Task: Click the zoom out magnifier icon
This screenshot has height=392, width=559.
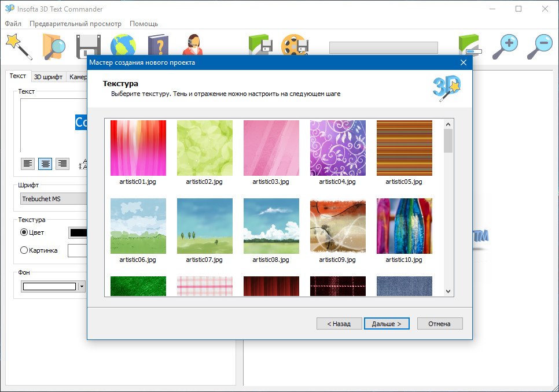Action: coord(539,46)
